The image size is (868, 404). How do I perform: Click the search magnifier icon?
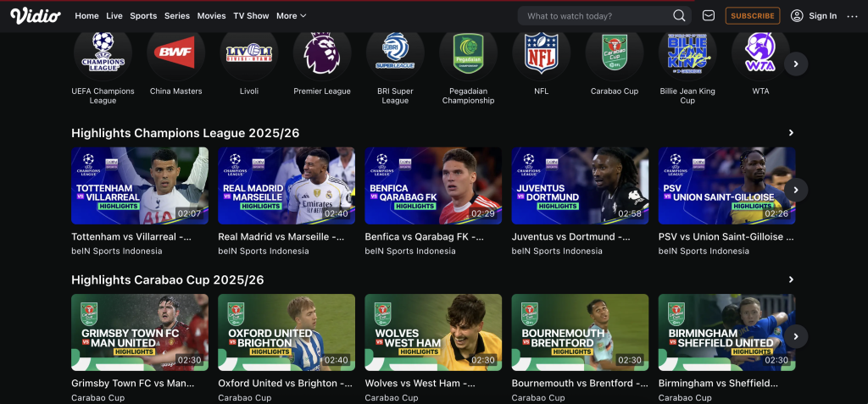pos(679,15)
